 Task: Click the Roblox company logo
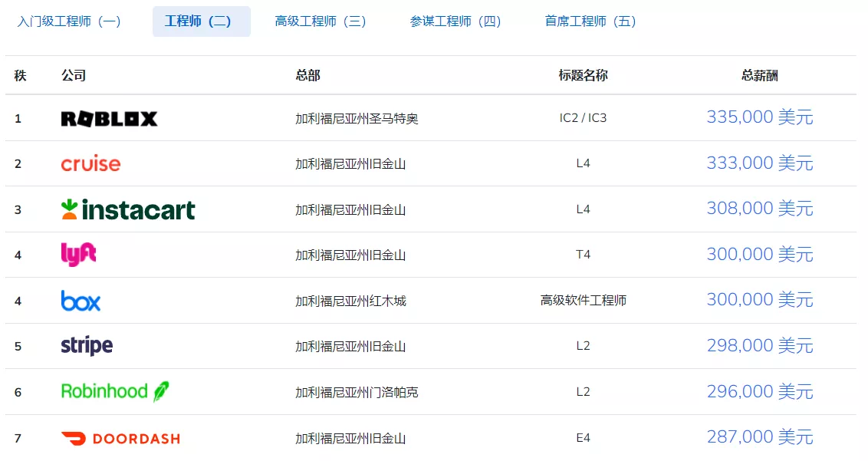(109, 119)
